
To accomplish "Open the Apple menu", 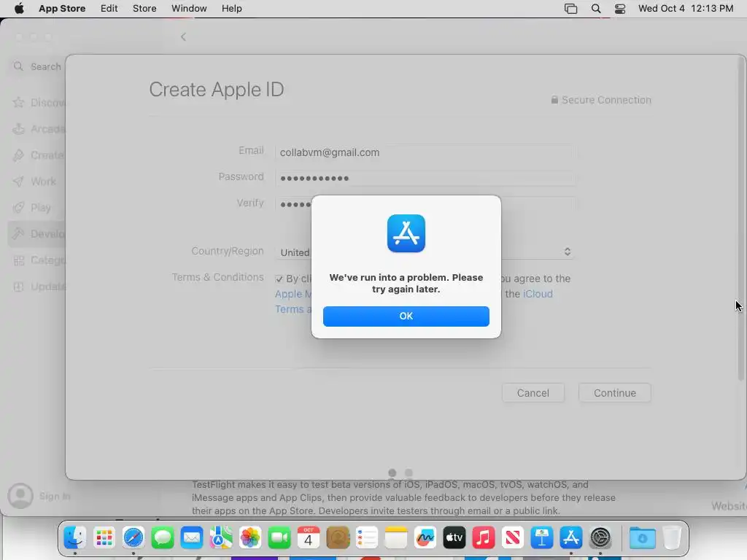I will click(x=19, y=9).
